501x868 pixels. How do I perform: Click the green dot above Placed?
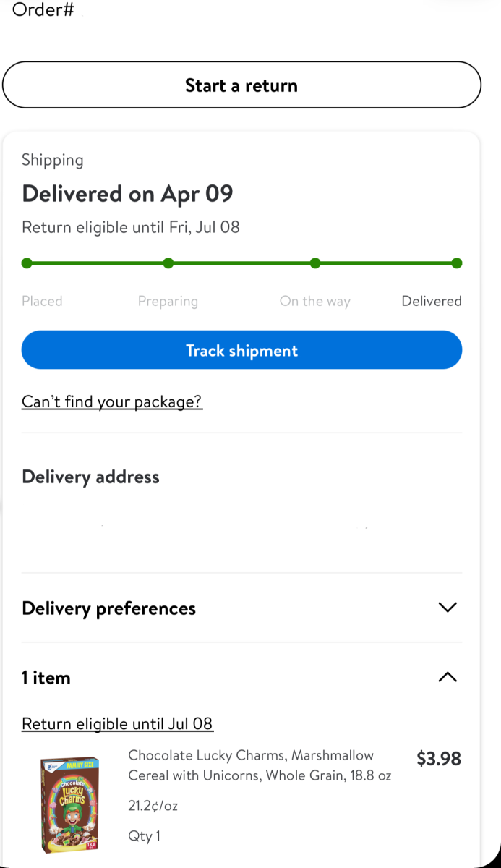[27, 263]
